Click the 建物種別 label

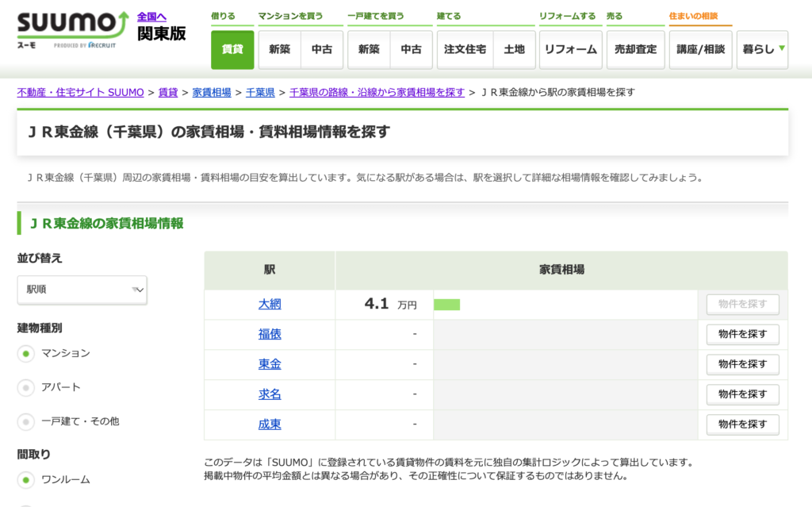pos(40,328)
